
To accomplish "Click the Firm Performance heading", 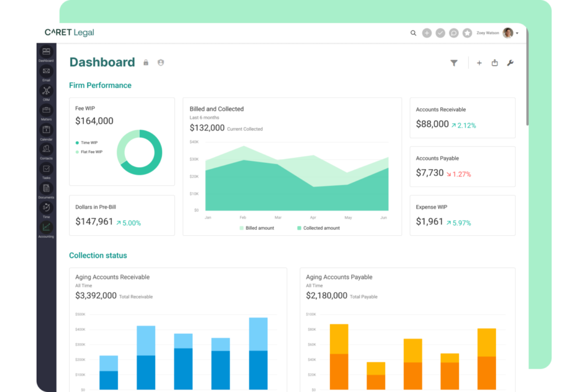I will pos(100,85).
